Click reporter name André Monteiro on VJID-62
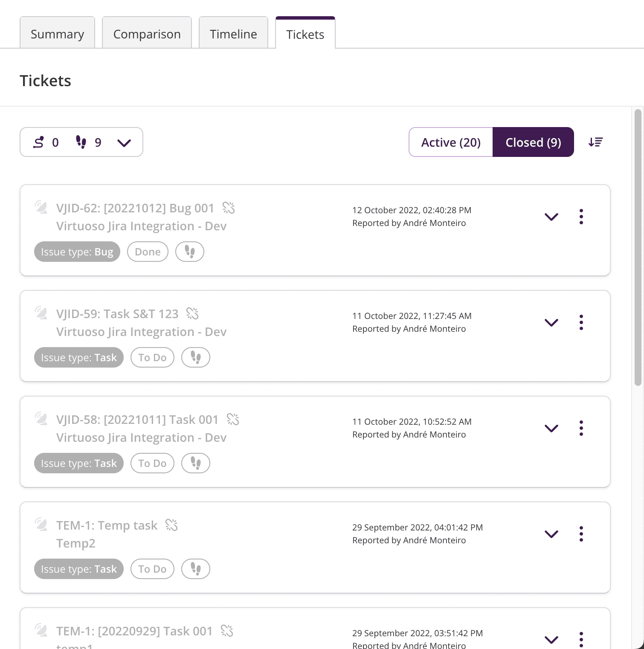Viewport: 644px width, 649px height. pos(435,223)
